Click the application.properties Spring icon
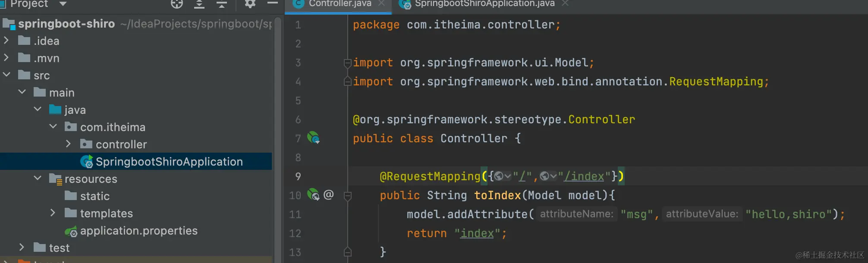The width and height of the screenshot is (868, 263). pyautogui.click(x=71, y=232)
